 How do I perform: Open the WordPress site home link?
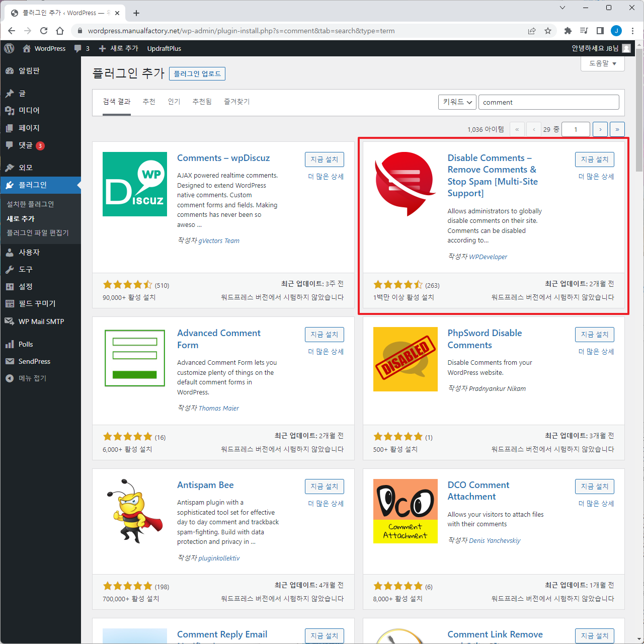pyautogui.click(x=44, y=48)
